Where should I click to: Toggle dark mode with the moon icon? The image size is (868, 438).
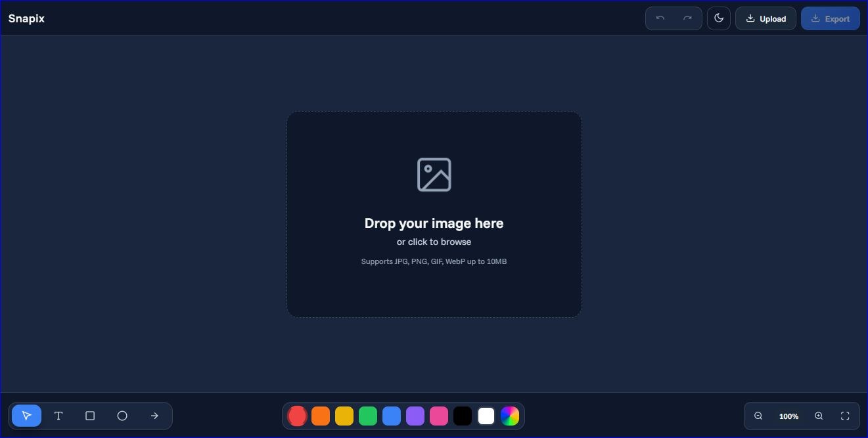coord(719,18)
